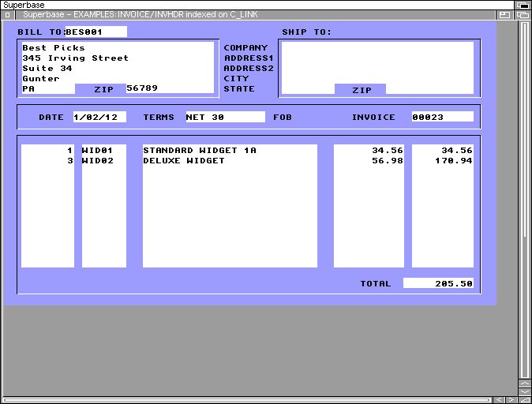Click the address line 345 Irving Street

[75, 58]
